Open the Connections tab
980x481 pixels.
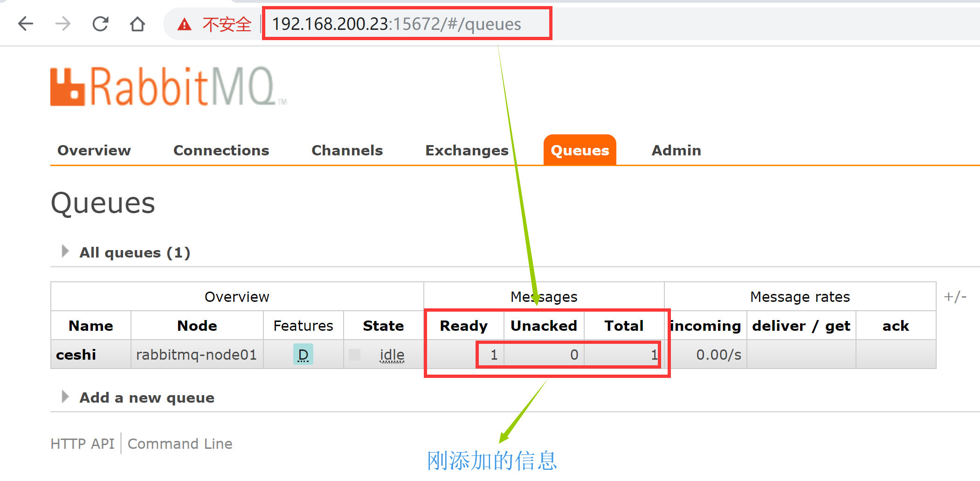tap(221, 150)
